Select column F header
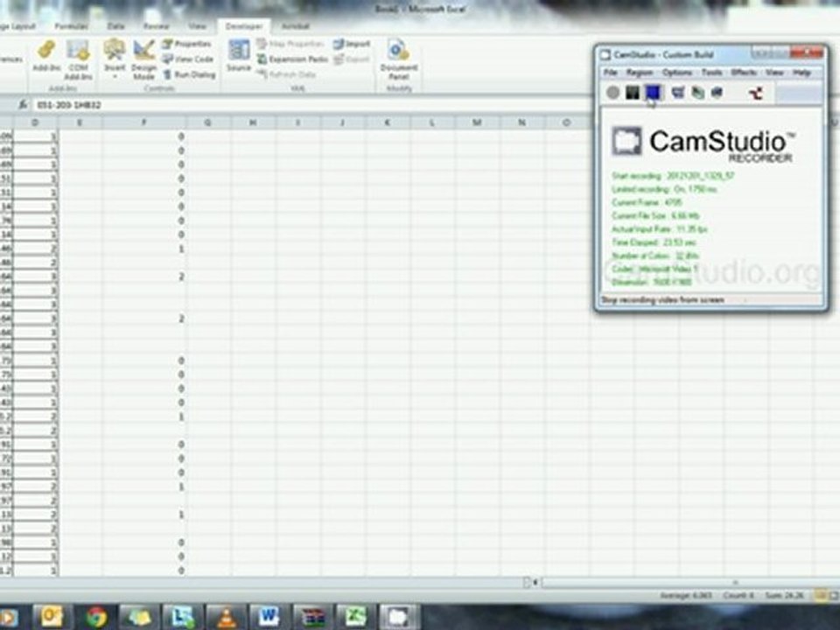Screen dimensions: 840x630 coord(143,122)
